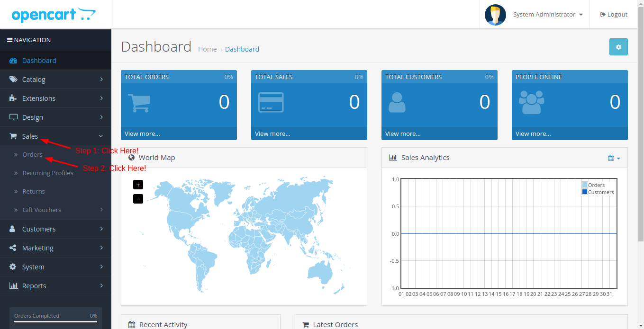
Task: Click the world map graphic
Action: [244, 236]
